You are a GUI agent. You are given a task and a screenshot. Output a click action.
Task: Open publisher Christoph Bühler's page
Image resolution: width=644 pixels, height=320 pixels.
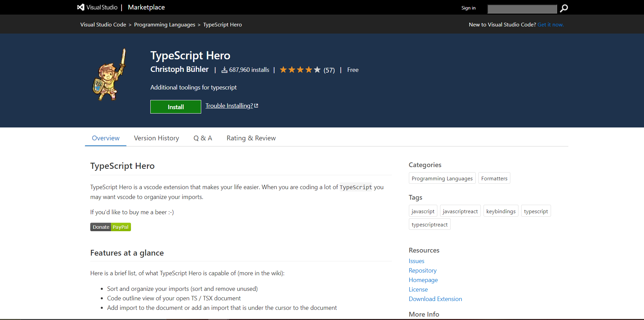(x=179, y=69)
